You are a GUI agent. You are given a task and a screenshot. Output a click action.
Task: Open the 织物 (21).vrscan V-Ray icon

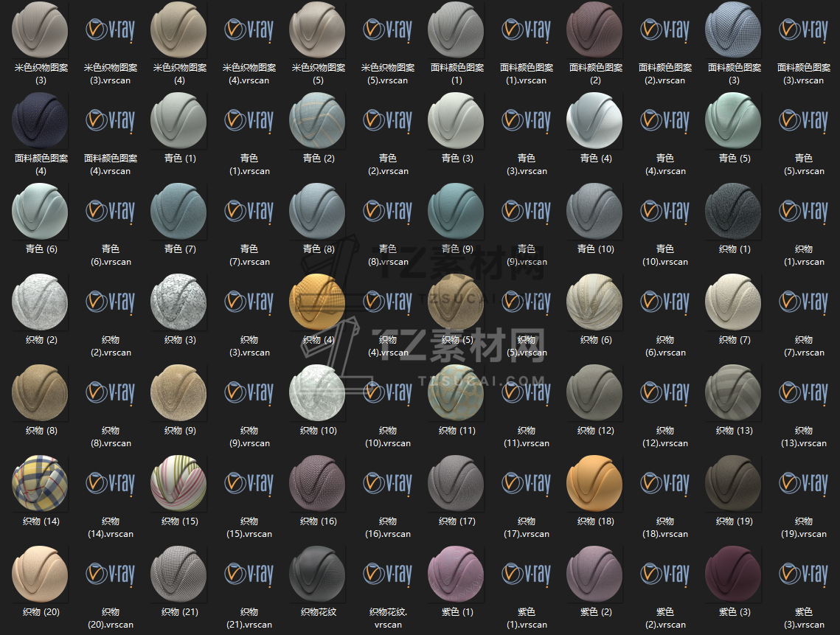click(249, 574)
